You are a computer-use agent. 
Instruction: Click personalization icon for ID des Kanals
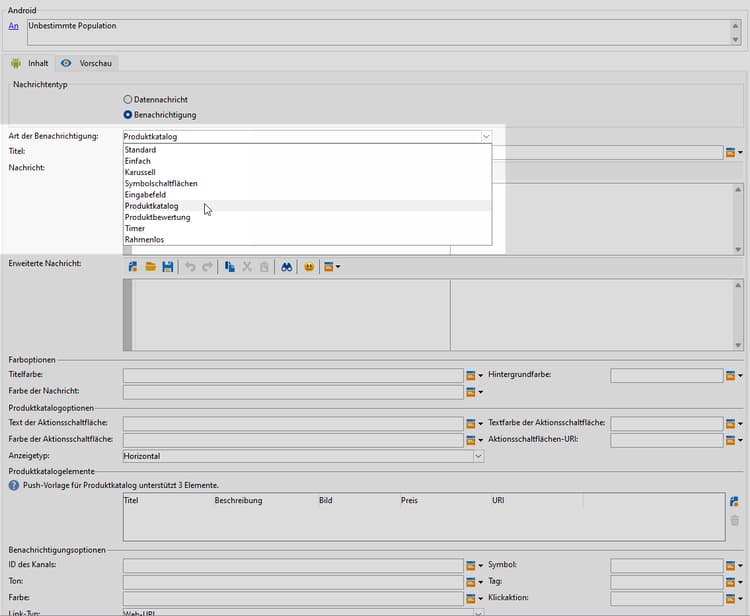coord(474,566)
